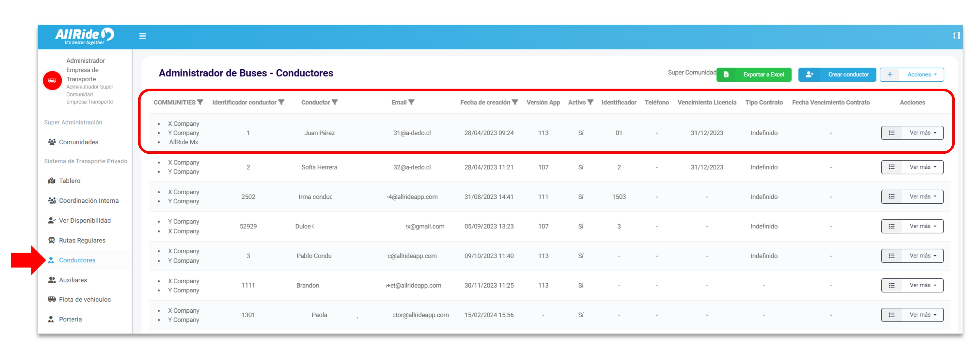This screenshot has height=360, width=980.
Task: Open Comunidades in the sidebar
Action: [x=78, y=142]
